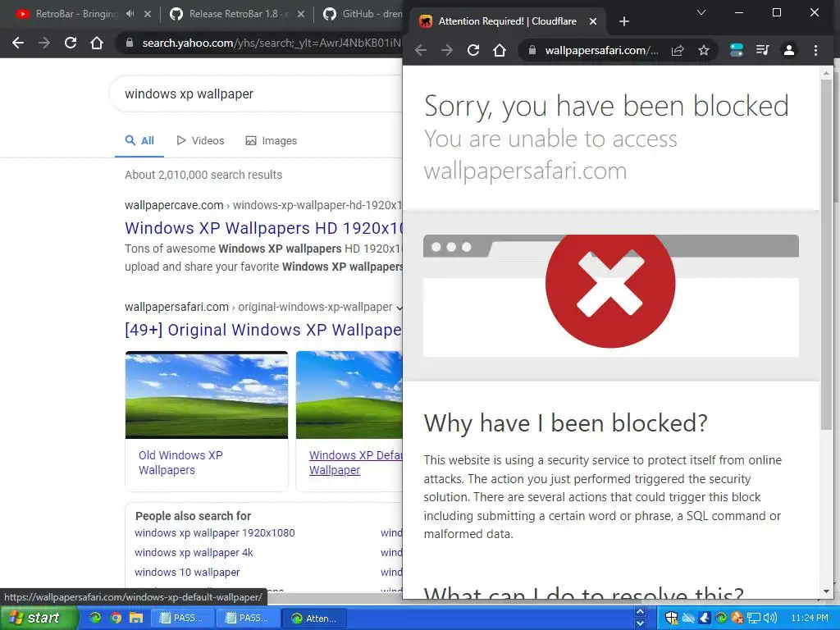
Task: Close the RetroBar YouTube tab
Action: click(x=148, y=14)
